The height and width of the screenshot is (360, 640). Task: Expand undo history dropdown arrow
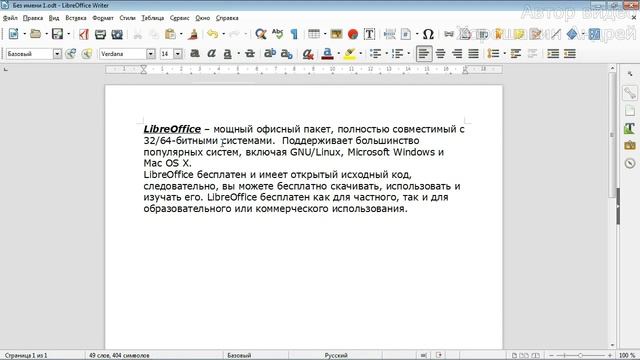coord(223,34)
